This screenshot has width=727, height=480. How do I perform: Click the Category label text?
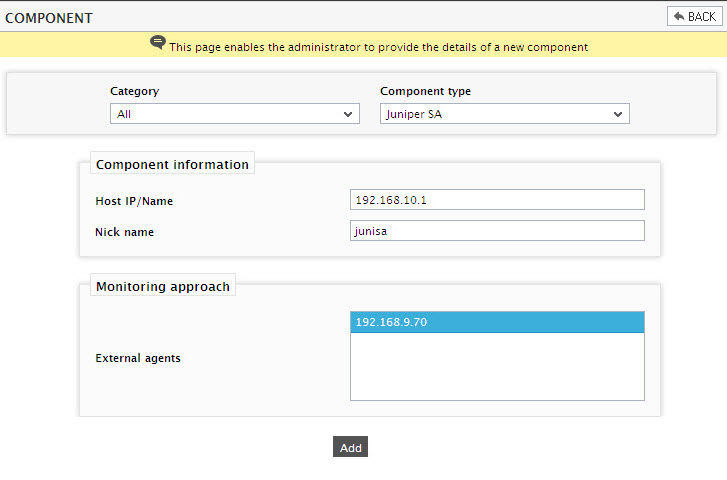[134, 91]
